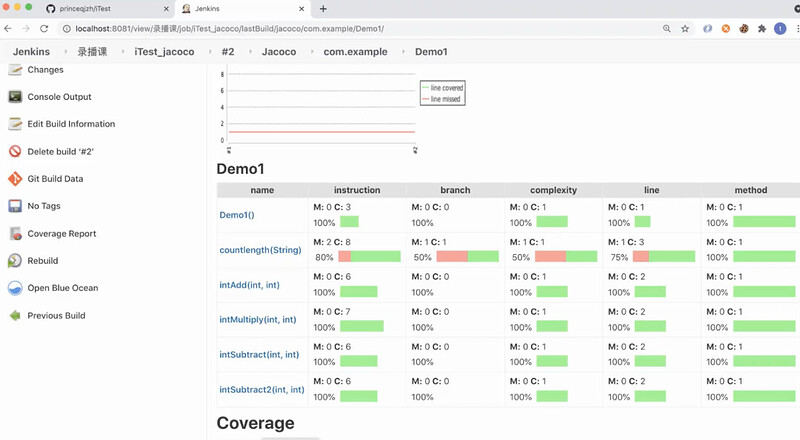Open the Demo1() method link
The width and height of the screenshot is (800, 440).
(237, 215)
